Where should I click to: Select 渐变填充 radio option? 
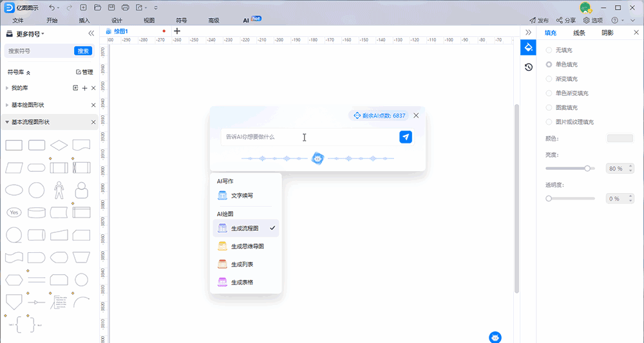tap(549, 79)
